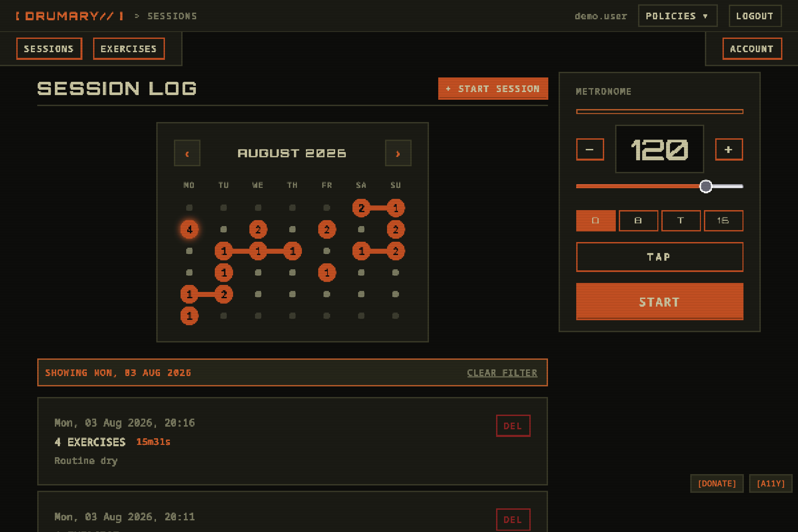Start the metronome
The width and height of the screenshot is (798, 532).
click(x=659, y=302)
